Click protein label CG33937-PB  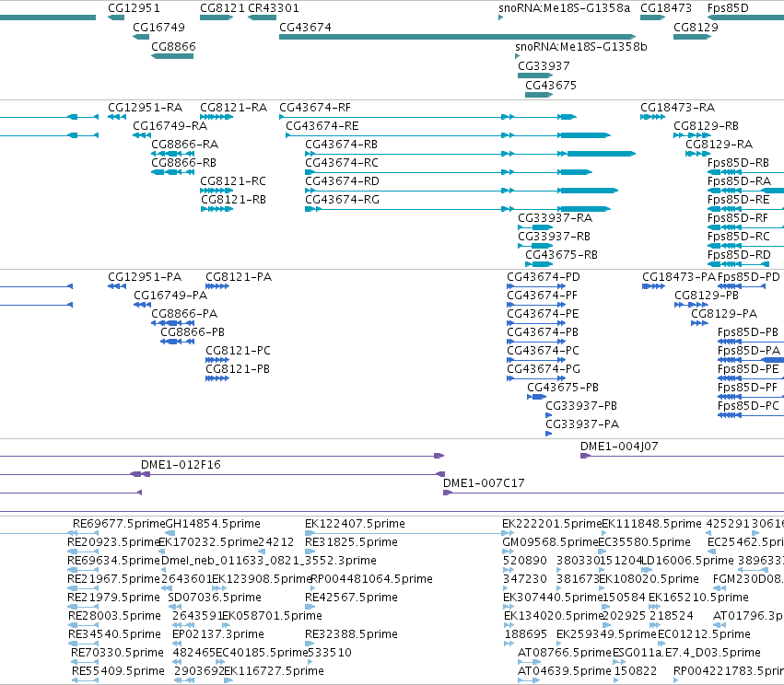(x=581, y=406)
